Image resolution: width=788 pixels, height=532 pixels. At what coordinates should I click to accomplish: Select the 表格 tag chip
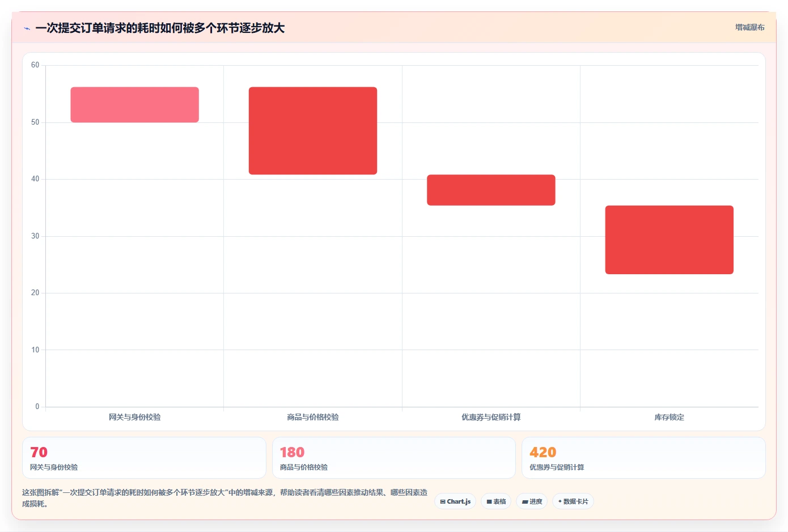pyautogui.click(x=496, y=501)
